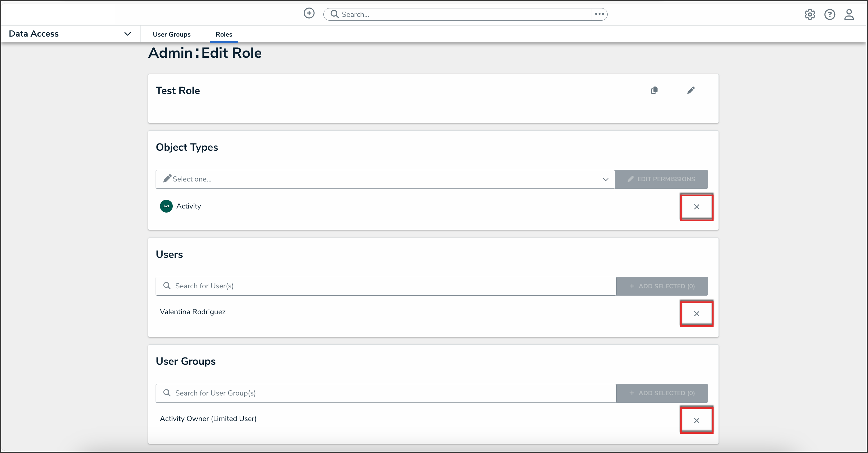Click the pencil icon to edit Test Role
868x453 pixels.
691,90
